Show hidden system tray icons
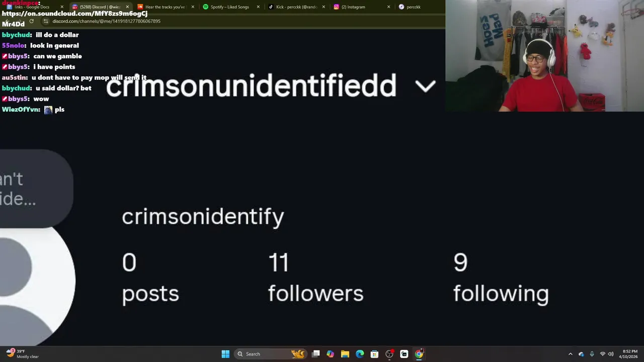644x362 pixels. tap(570, 354)
